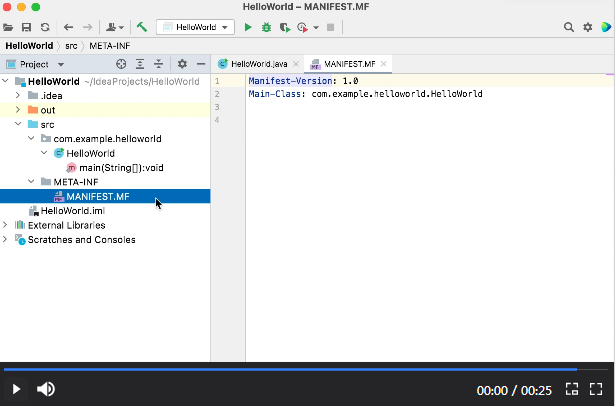The height and width of the screenshot is (406, 615).
Task: Toggle fullscreen video icon
Action: [596, 390]
